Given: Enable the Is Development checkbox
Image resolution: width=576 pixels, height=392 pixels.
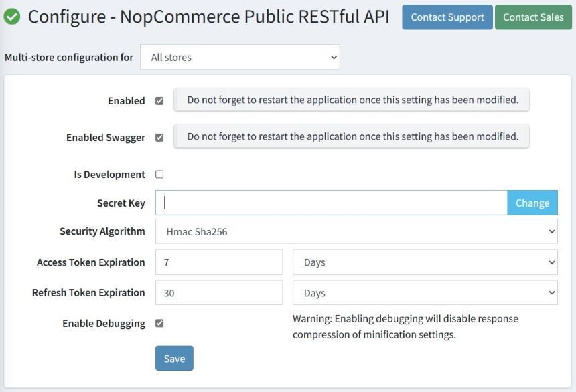Looking at the screenshot, I should [x=160, y=173].
